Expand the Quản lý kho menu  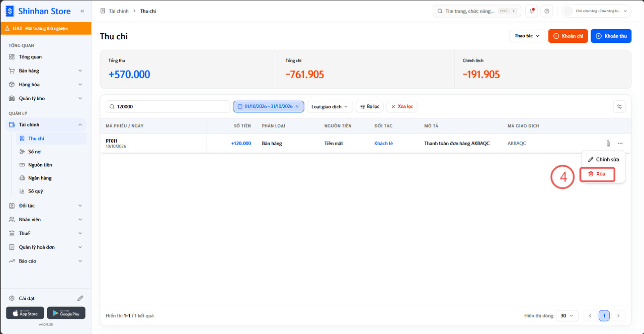point(46,98)
